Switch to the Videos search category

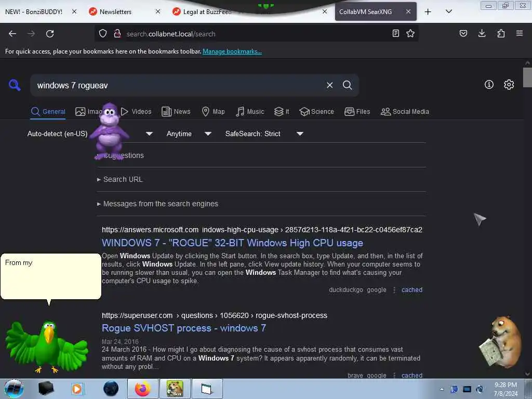137,112
